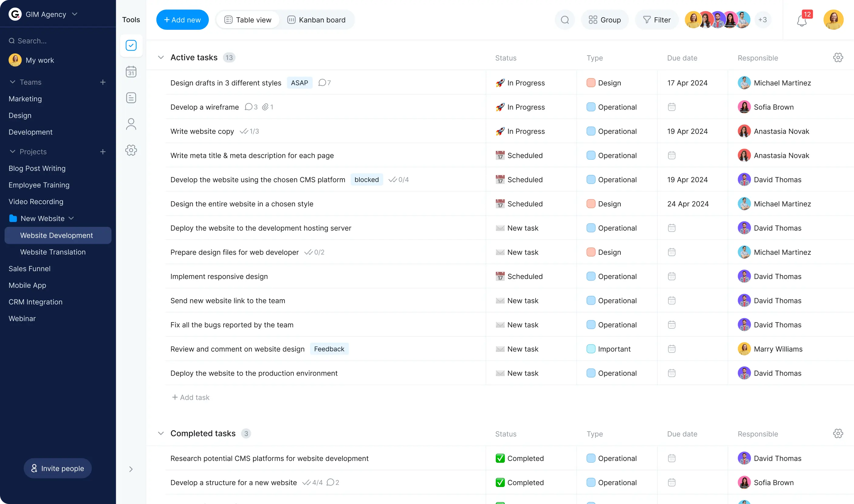
Task: Collapse the Completed tasks group
Action: (161, 433)
